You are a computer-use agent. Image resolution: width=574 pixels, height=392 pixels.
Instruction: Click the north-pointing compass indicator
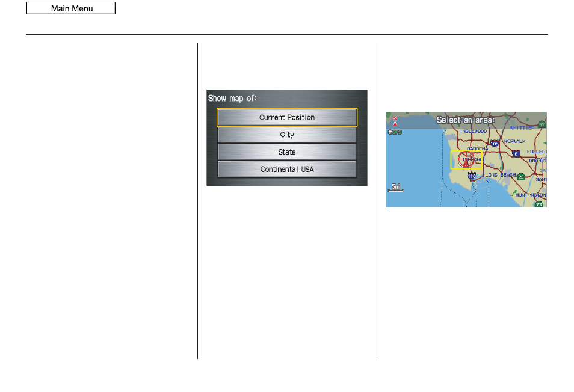pyautogui.click(x=396, y=120)
